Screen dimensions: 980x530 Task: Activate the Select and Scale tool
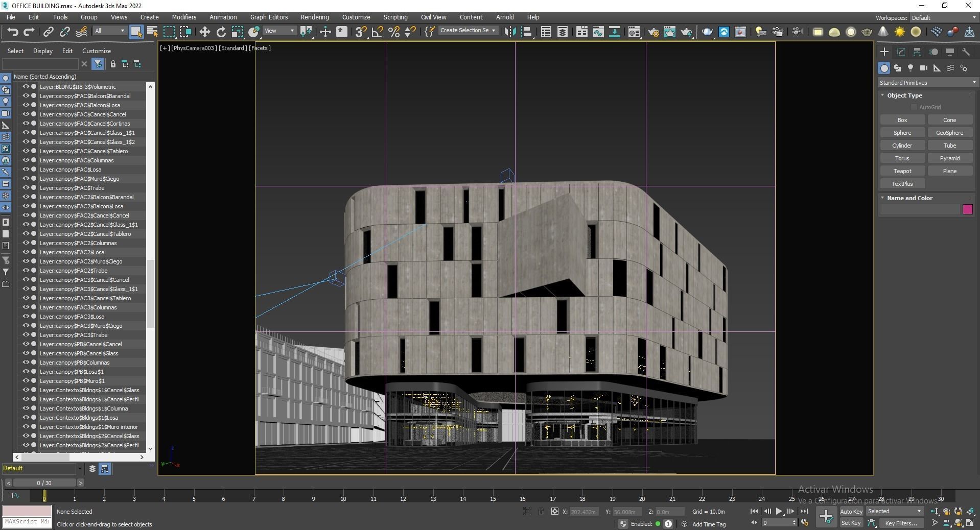(237, 32)
